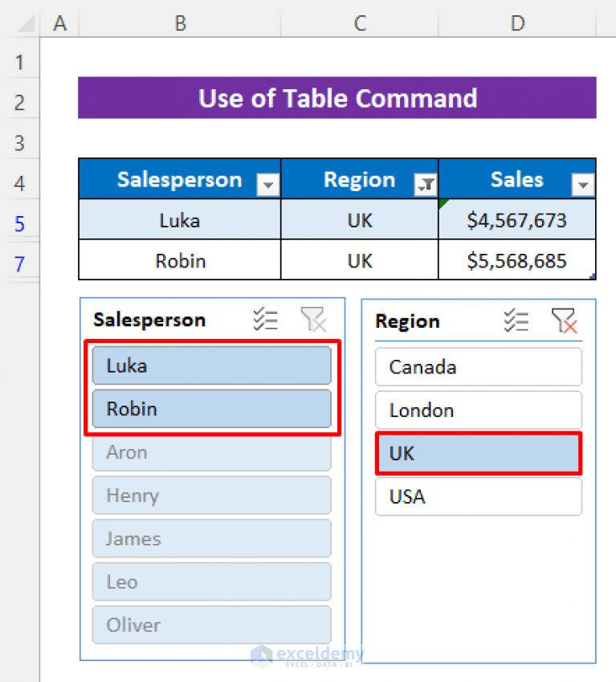
Task: Open the Salesperson column filter dropdown
Action: coord(267,185)
